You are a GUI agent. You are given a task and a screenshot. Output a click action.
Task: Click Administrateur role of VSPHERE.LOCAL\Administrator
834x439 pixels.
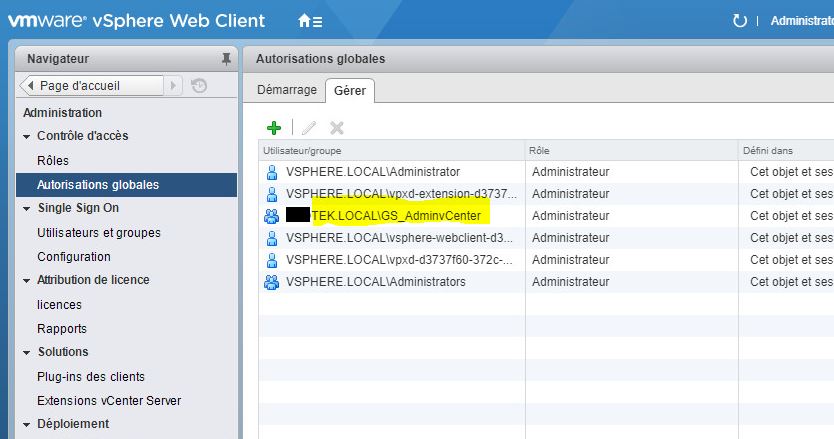(571, 172)
